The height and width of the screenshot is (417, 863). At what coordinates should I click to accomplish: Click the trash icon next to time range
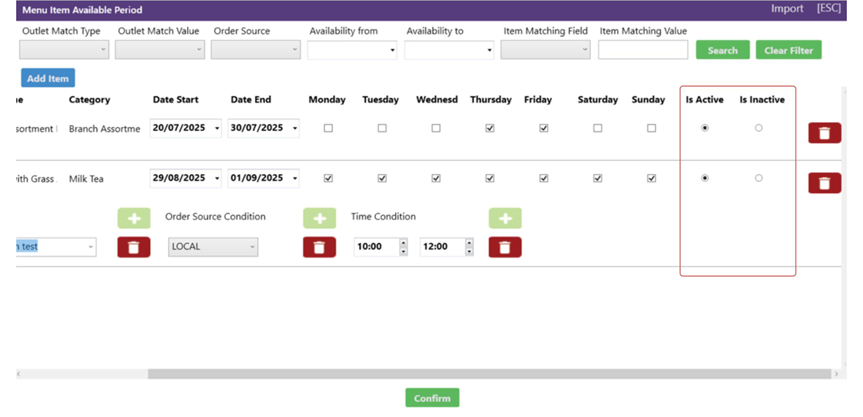[x=504, y=247]
